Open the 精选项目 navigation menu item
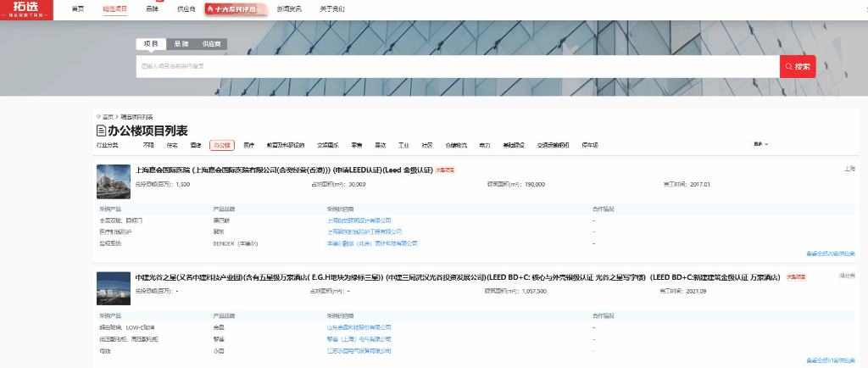Viewport: 868px width, 368px height. (x=114, y=8)
